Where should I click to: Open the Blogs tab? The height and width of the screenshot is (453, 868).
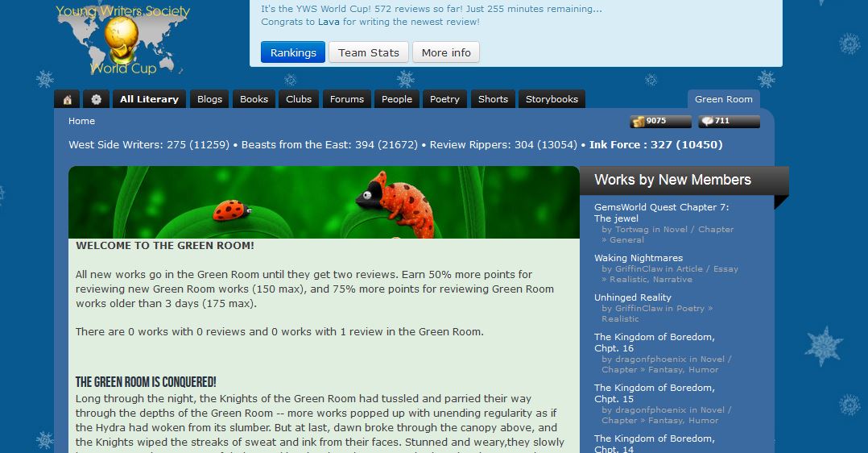click(210, 99)
